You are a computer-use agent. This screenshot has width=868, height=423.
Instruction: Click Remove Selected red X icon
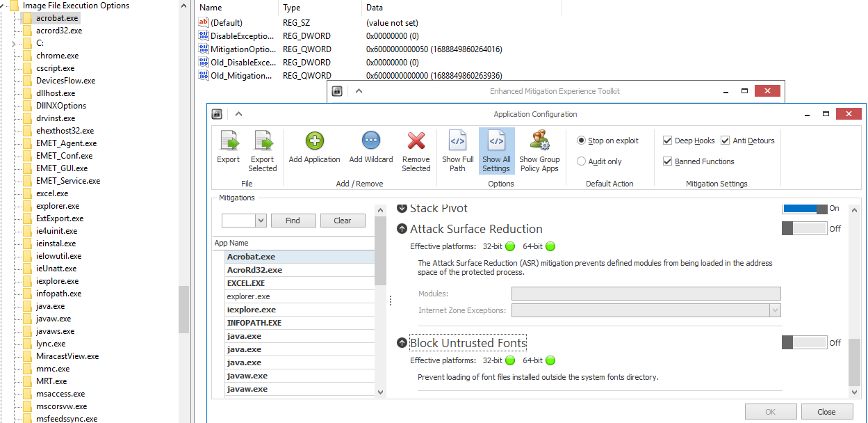416,141
